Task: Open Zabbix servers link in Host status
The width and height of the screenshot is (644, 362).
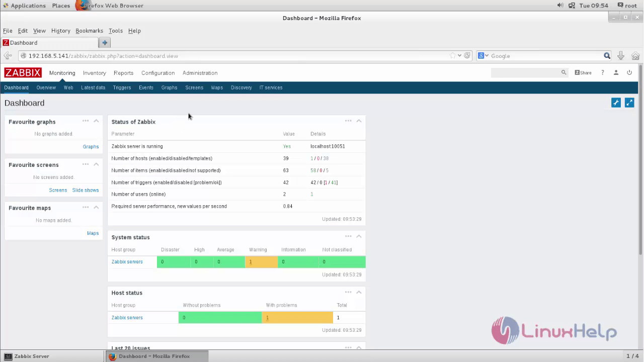Action: [127, 318]
